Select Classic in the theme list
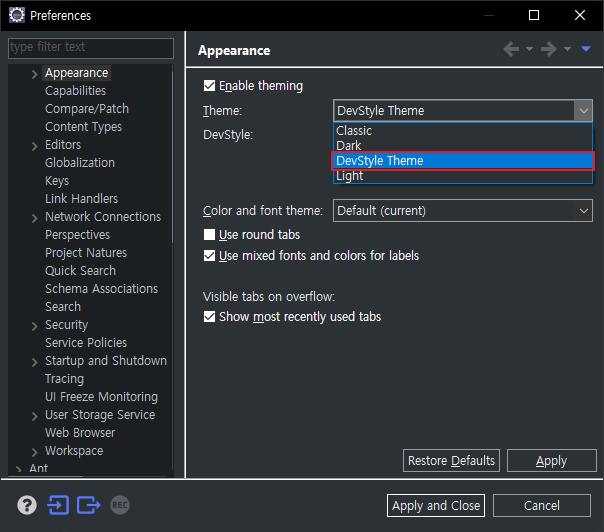This screenshot has height=532, width=604. click(x=463, y=131)
